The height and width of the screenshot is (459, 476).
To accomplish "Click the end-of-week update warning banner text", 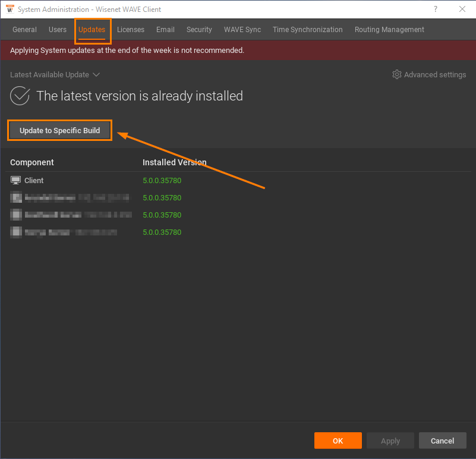I will pyautogui.click(x=127, y=50).
